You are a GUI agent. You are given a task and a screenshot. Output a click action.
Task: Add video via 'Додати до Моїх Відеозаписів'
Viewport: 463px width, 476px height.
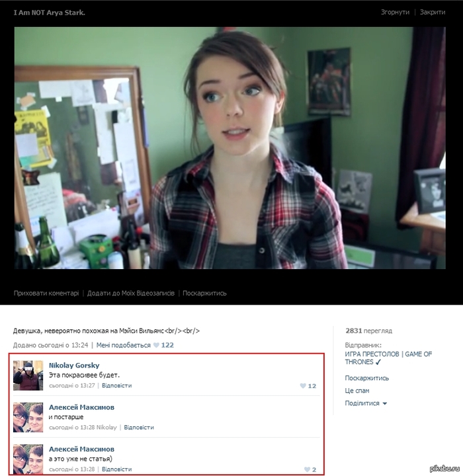pyautogui.click(x=131, y=293)
